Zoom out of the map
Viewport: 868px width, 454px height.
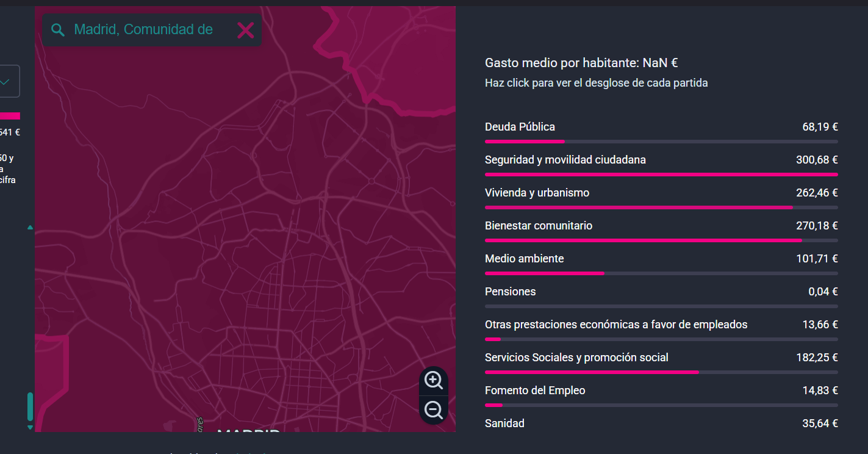point(434,410)
